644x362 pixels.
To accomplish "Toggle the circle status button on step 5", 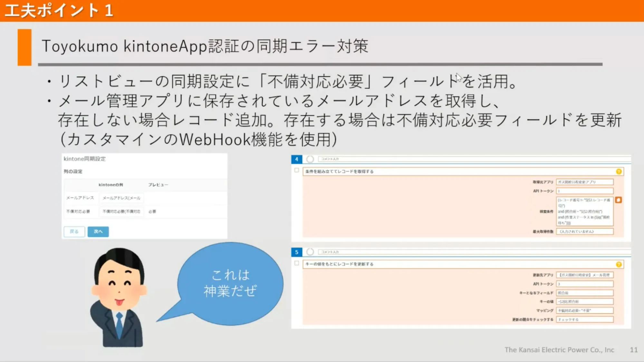I will tap(310, 252).
